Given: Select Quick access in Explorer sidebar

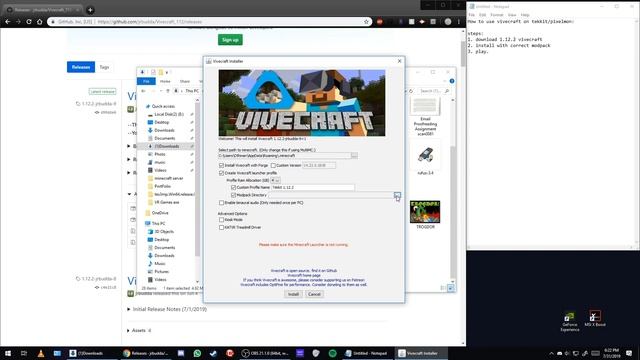Looking at the screenshot, I should pyautogui.click(x=163, y=106).
